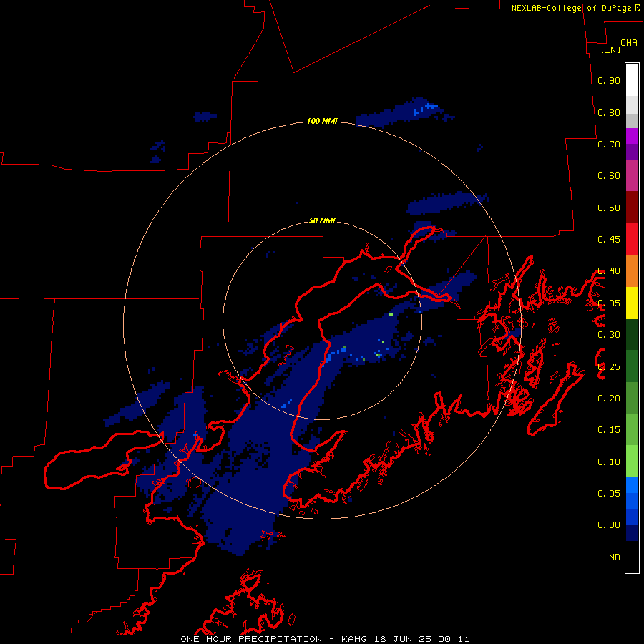Click the 0.60 legend value
Screen dimensions: 644x644
(x=609, y=176)
